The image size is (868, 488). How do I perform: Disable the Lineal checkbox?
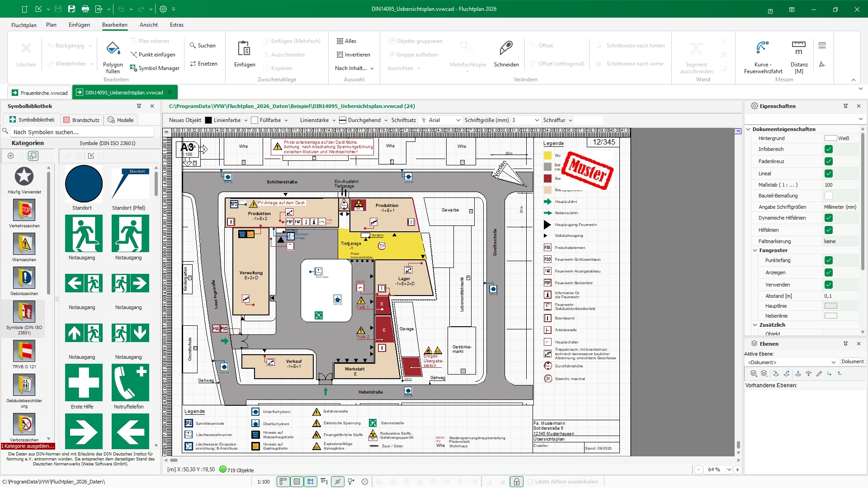(x=828, y=174)
